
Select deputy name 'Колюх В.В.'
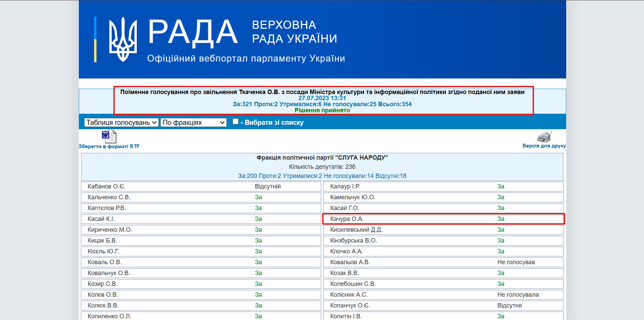[x=103, y=305]
